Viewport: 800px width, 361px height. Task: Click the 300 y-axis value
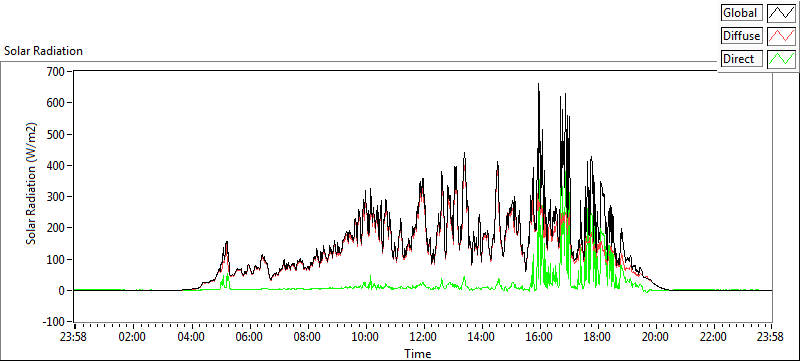pos(56,197)
